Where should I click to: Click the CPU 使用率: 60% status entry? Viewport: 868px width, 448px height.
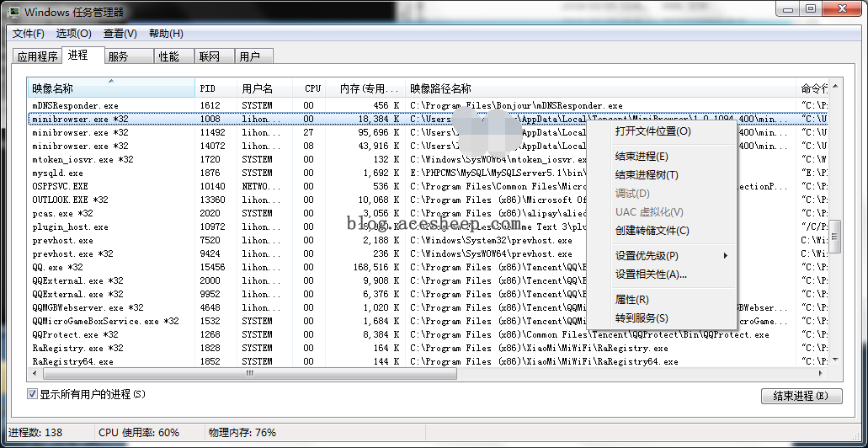[139, 433]
